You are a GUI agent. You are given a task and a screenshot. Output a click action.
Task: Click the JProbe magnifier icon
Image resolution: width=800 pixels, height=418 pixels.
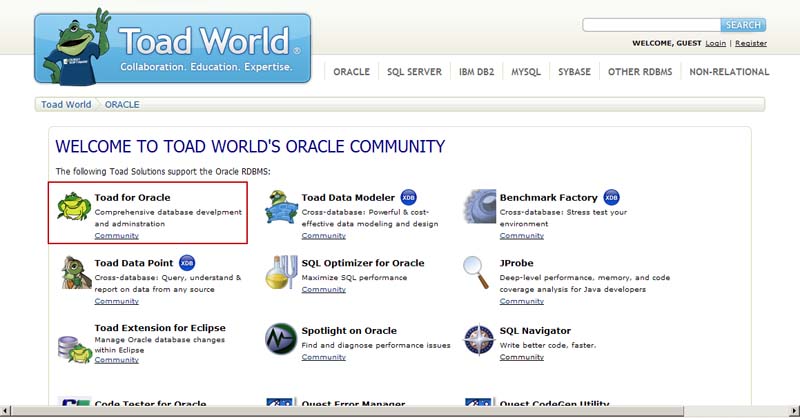(x=478, y=270)
